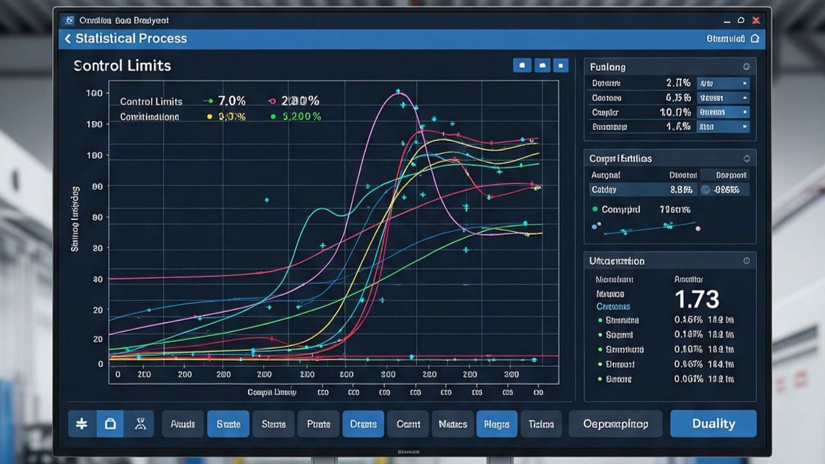Click the wide dark button left of Duality
The width and height of the screenshot is (825, 464).
click(616, 423)
